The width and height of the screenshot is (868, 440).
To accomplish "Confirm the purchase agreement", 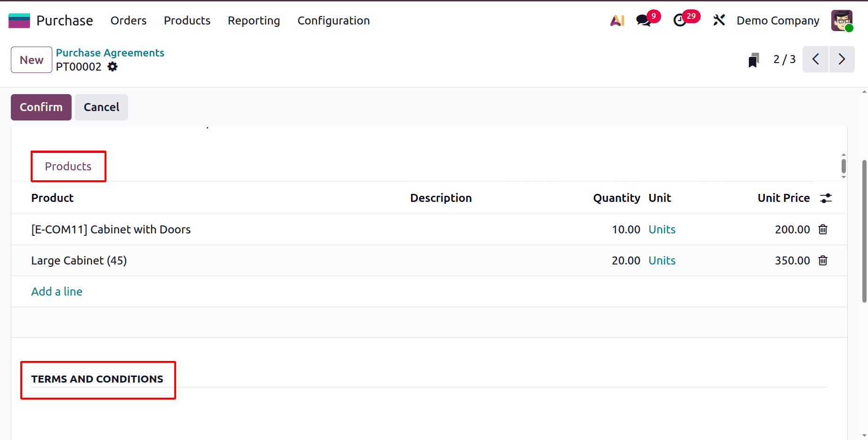I will [x=41, y=107].
